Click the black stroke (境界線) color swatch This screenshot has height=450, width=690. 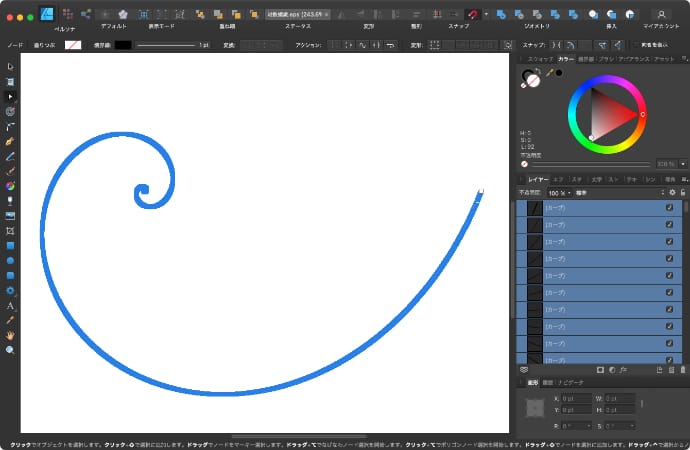123,45
